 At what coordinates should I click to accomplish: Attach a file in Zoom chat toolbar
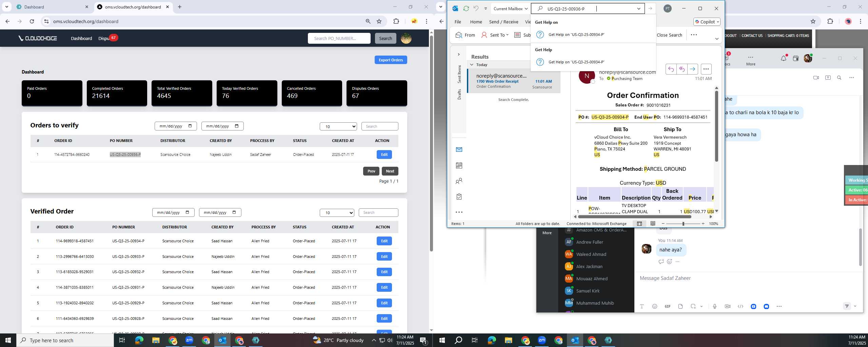(x=680, y=306)
